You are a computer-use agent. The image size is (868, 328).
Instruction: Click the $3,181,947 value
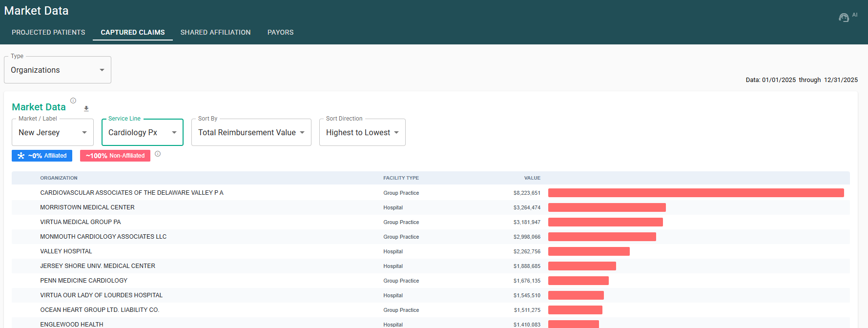coord(527,222)
